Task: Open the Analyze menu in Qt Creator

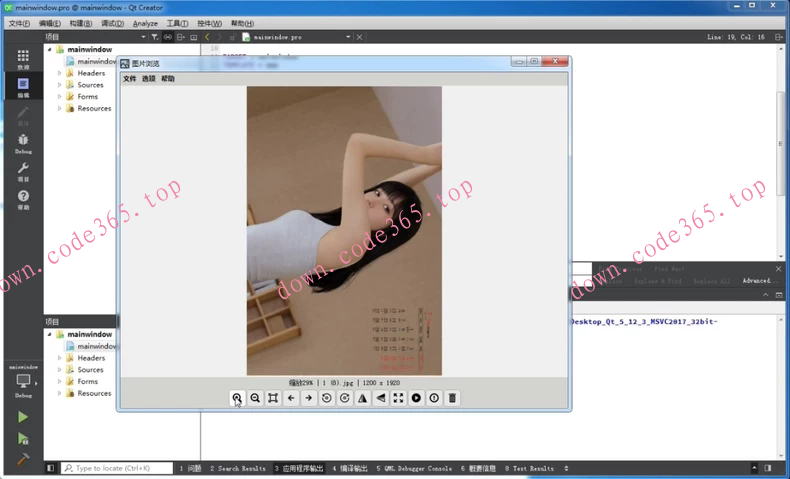Action: tap(145, 23)
